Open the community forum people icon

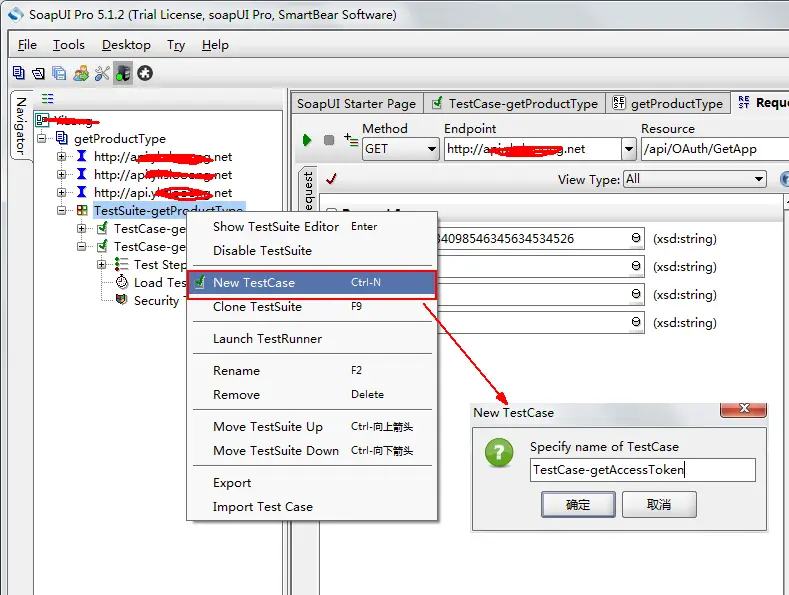[x=81, y=73]
